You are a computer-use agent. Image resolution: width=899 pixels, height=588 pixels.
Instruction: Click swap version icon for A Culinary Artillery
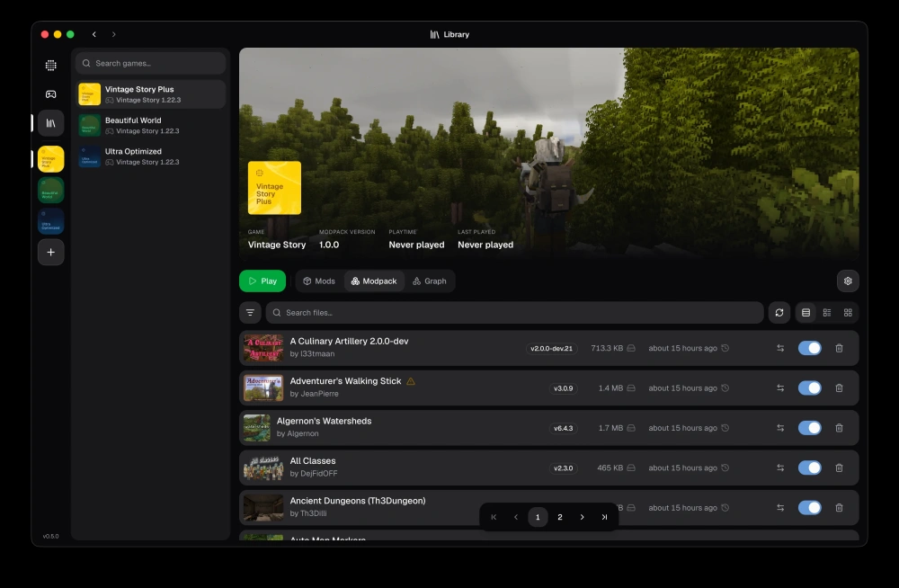coord(780,348)
